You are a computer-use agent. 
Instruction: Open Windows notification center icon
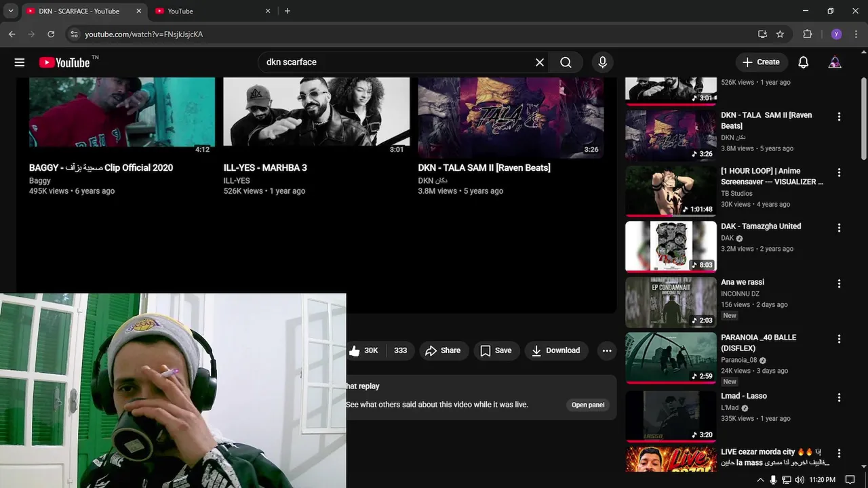(850, 480)
